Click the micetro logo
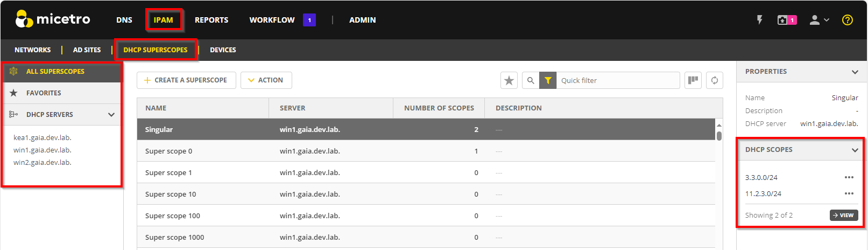Viewport: 868px width, 250px height. 53,19
